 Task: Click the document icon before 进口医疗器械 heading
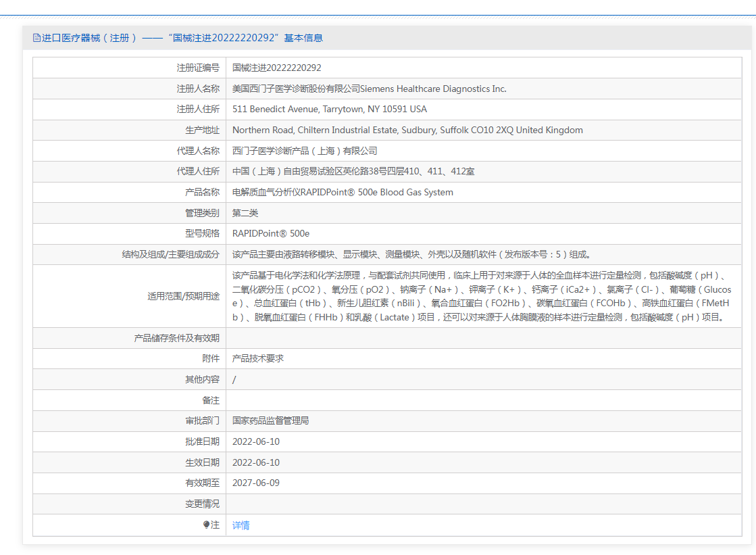[36, 38]
